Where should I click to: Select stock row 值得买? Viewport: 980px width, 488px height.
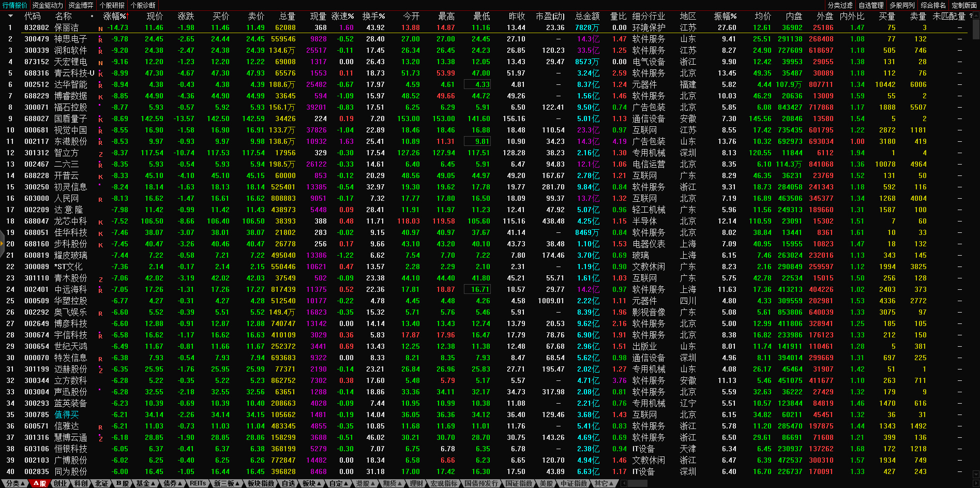coord(67,415)
